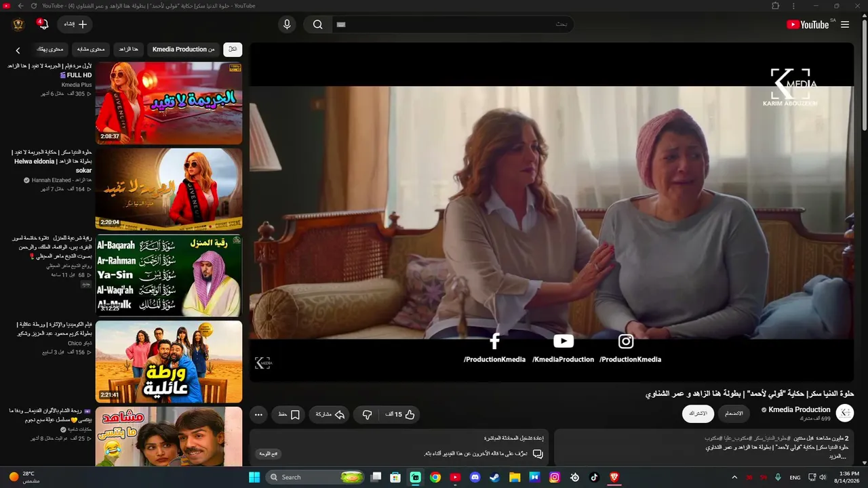Open Brave browser from the taskbar
Viewport: 868px width, 488px height.
tap(614, 477)
